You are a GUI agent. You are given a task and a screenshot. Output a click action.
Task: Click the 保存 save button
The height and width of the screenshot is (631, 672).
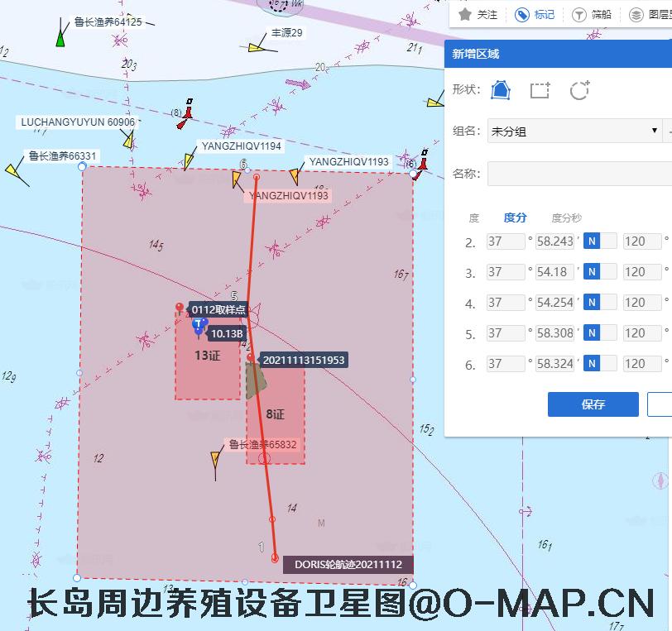[x=593, y=404]
